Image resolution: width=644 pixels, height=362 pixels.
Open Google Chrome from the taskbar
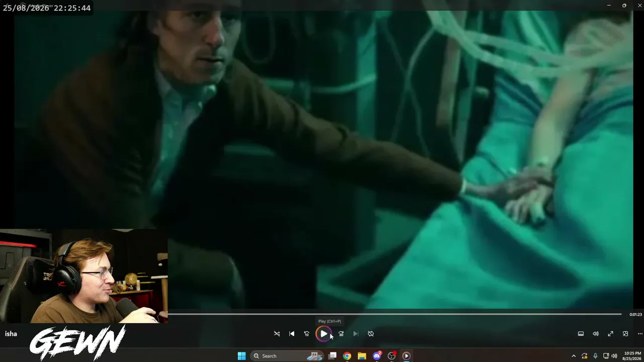point(347,356)
